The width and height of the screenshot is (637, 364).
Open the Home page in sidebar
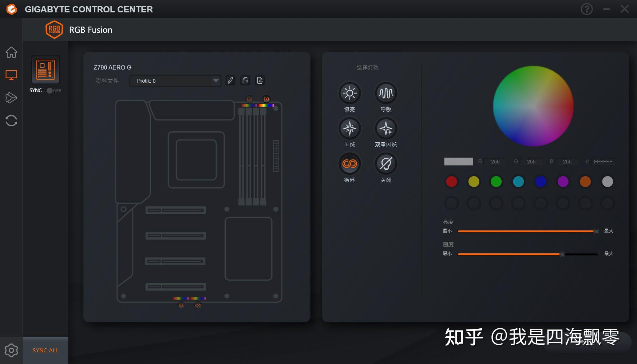click(11, 52)
